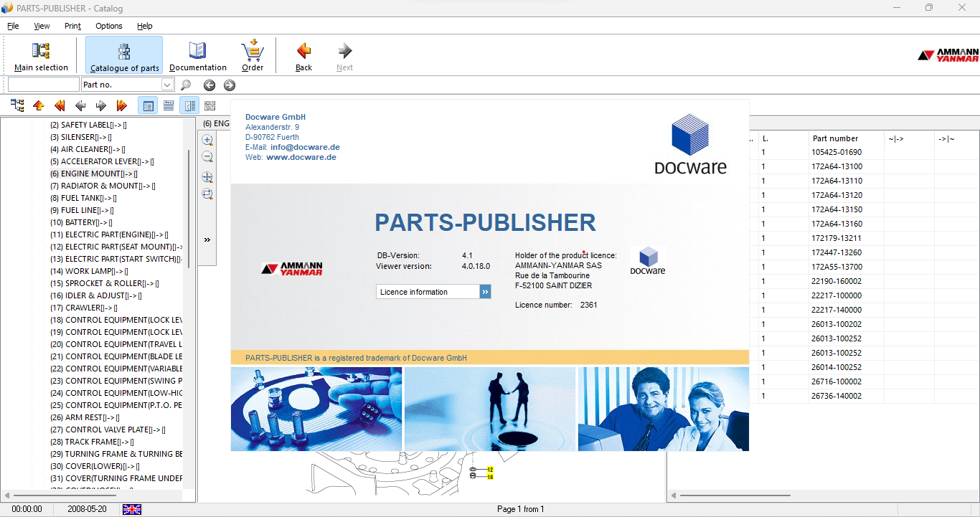980x517 pixels.
Task: Click the round left-arrow search previous button
Action: [x=209, y=85]
